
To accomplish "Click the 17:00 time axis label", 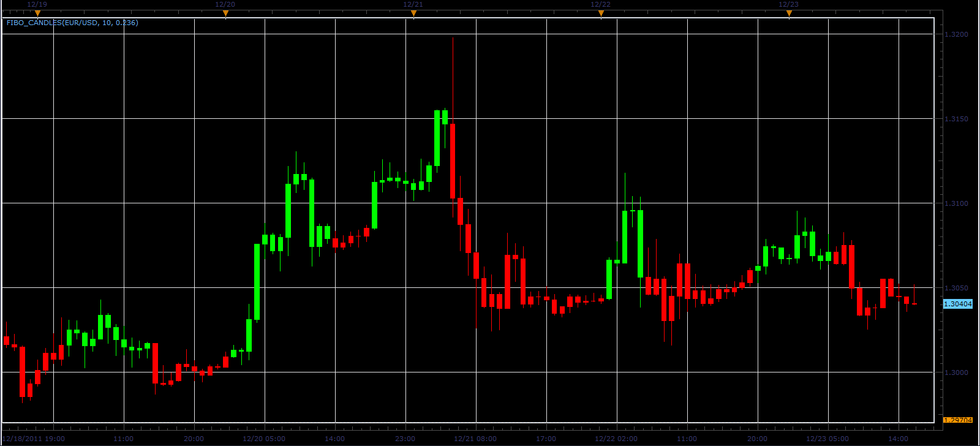I will click(546, 439).
